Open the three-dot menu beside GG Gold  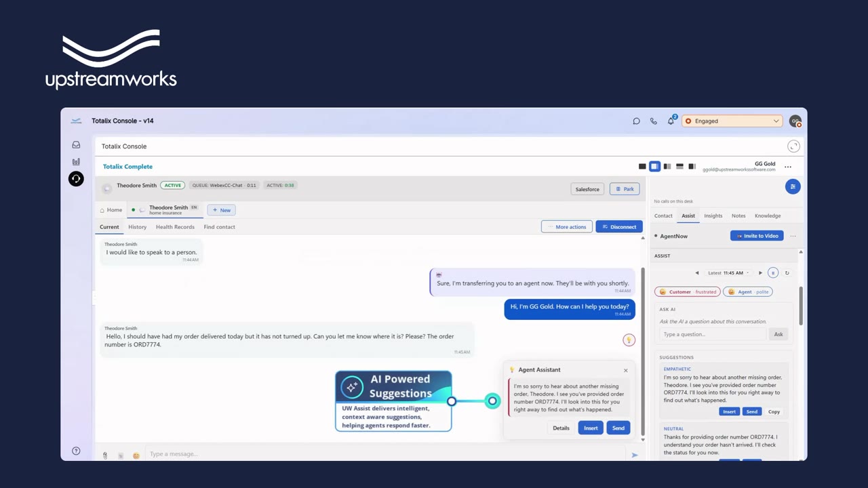(x=788, y=167)
